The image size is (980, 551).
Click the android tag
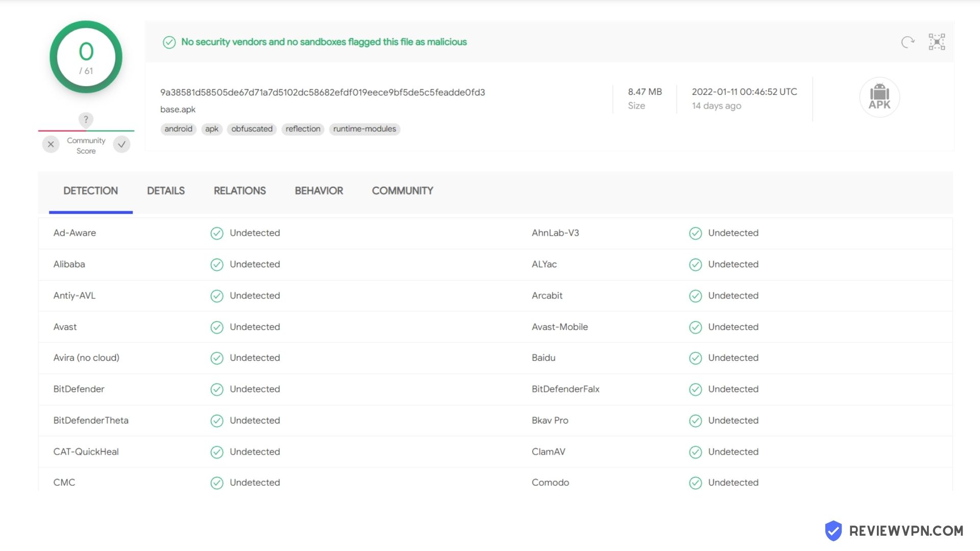click(178, 129)
